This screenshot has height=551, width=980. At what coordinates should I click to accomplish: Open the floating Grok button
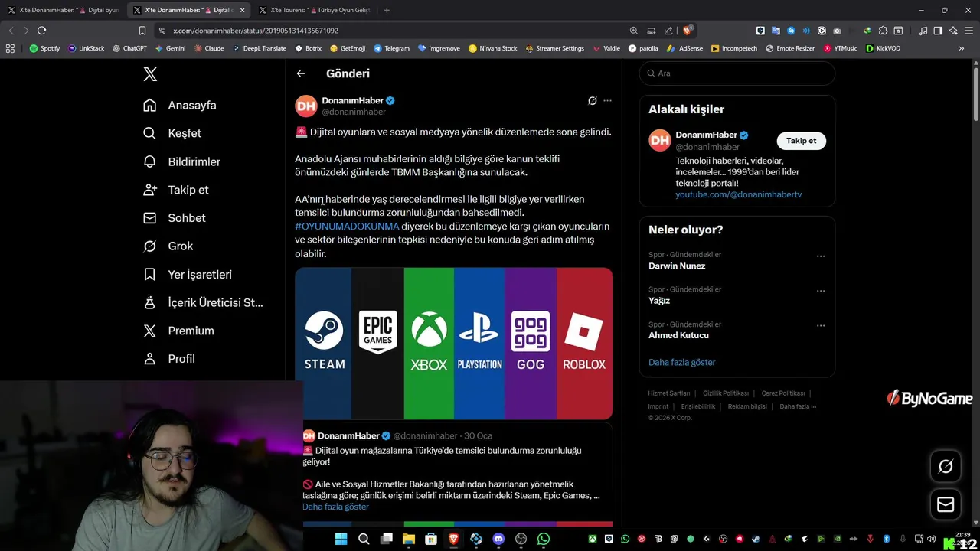pyautogui.click(x=946, y=466)
